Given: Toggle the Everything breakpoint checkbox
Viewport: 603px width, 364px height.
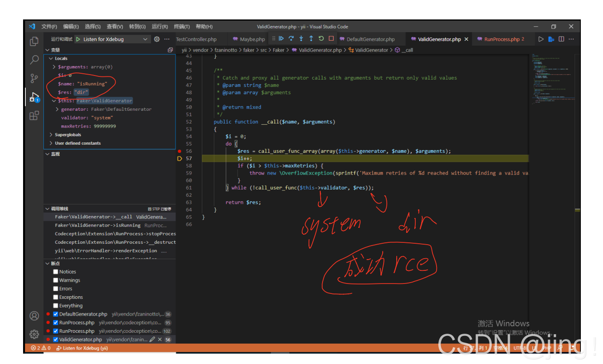Looking at the screenshot, I should pos(56,306).
